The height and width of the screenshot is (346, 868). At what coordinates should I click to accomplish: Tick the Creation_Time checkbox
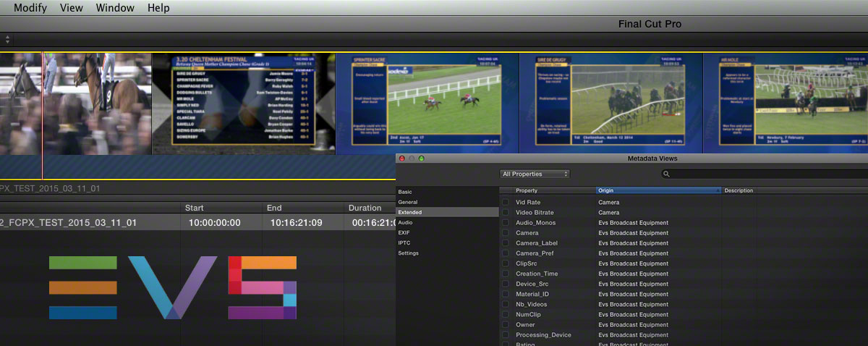pos(506,274)
